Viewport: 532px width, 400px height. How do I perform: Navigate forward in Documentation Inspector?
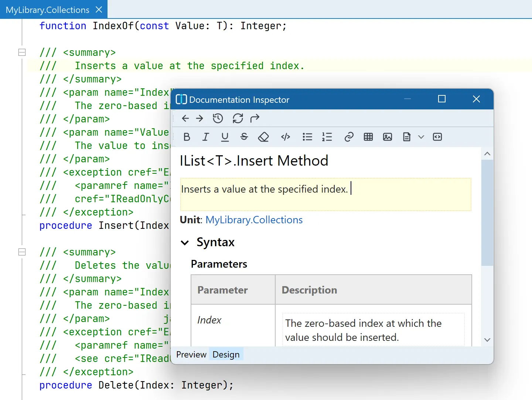tap(199, 118)
